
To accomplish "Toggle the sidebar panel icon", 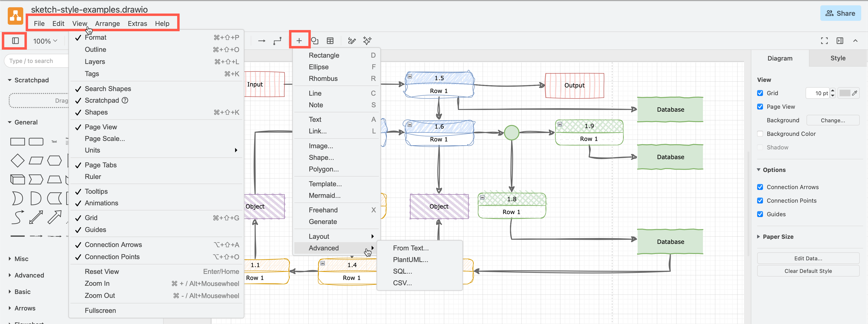I will click(15, 41).
